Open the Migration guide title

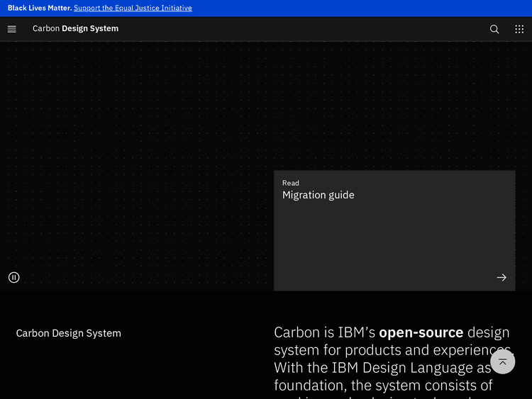point(318,196)
